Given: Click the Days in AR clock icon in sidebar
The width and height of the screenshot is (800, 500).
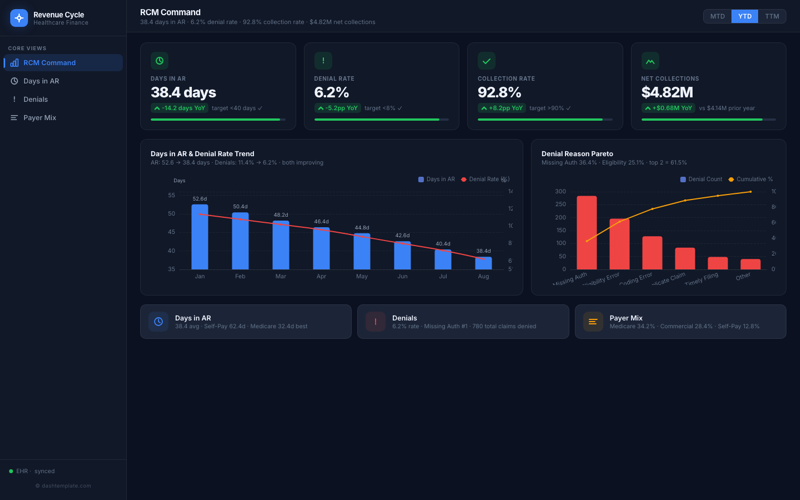Looking at the screenshot, I should [14, 81].
